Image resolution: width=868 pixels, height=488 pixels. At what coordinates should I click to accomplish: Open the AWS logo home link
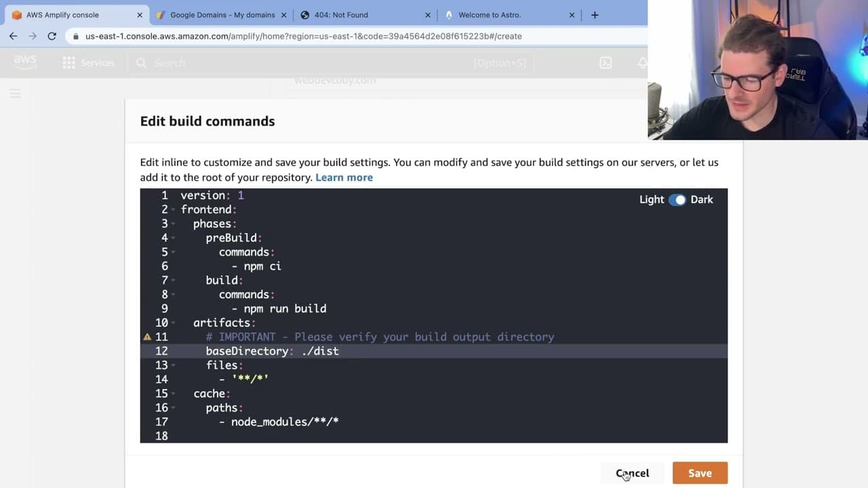(25, 62)
